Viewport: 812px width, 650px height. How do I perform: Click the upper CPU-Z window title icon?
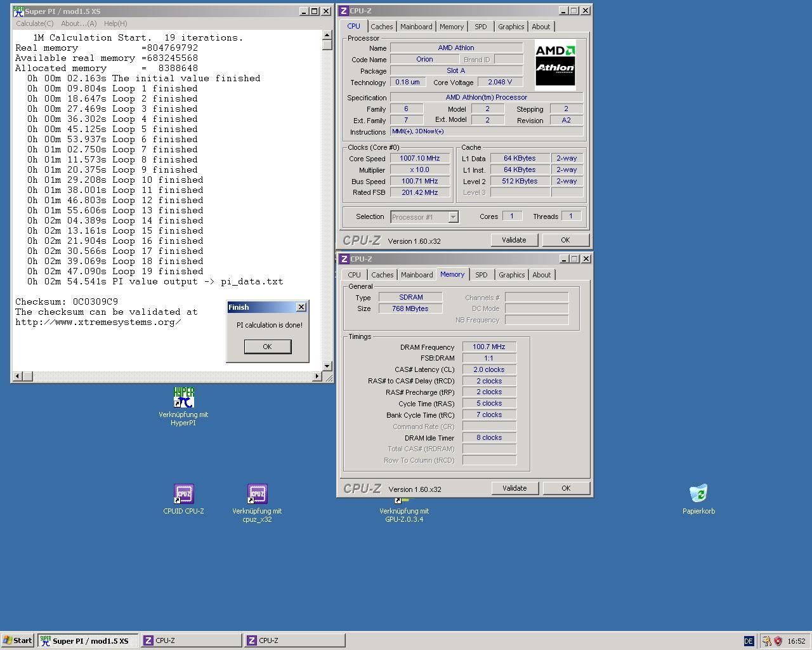(344, 11)
